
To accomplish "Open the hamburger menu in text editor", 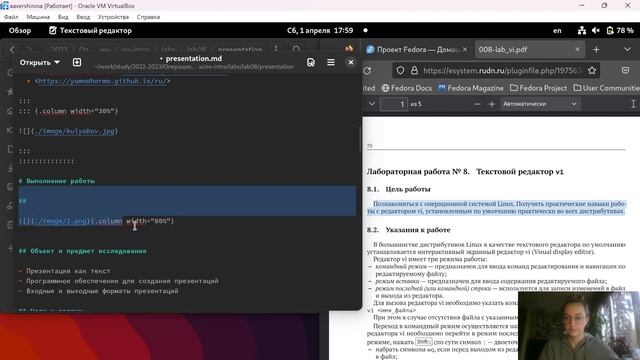I will (x=331, y=62).
